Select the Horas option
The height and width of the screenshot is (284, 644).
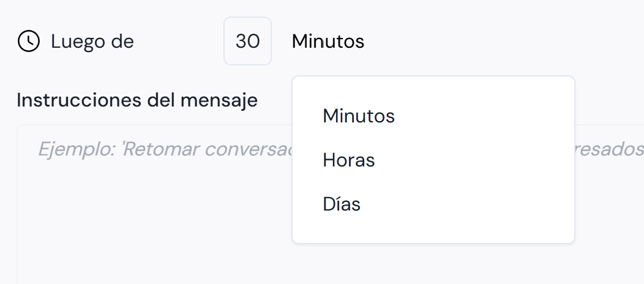[348, 160]
